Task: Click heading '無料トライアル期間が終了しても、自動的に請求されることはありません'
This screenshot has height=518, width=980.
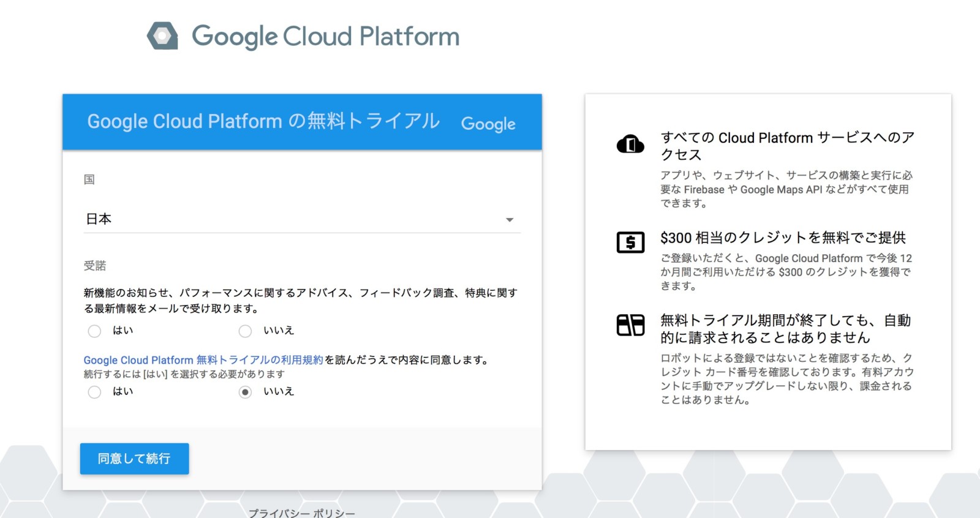Action: pyautogui.click(x=786, y=329)
